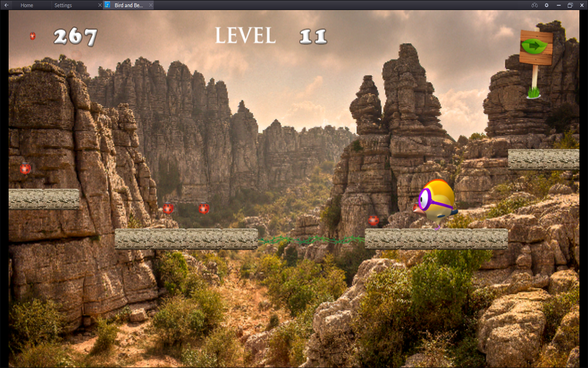This screenshot has height=368, width=588.
Task: Click the LEVEL label text
Action: click(x=245, y=36)
